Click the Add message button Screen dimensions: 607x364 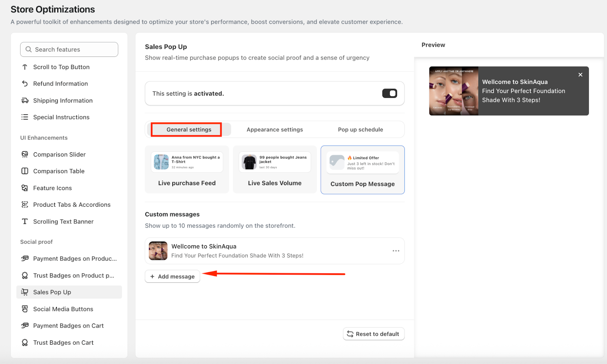coord(172,276)
